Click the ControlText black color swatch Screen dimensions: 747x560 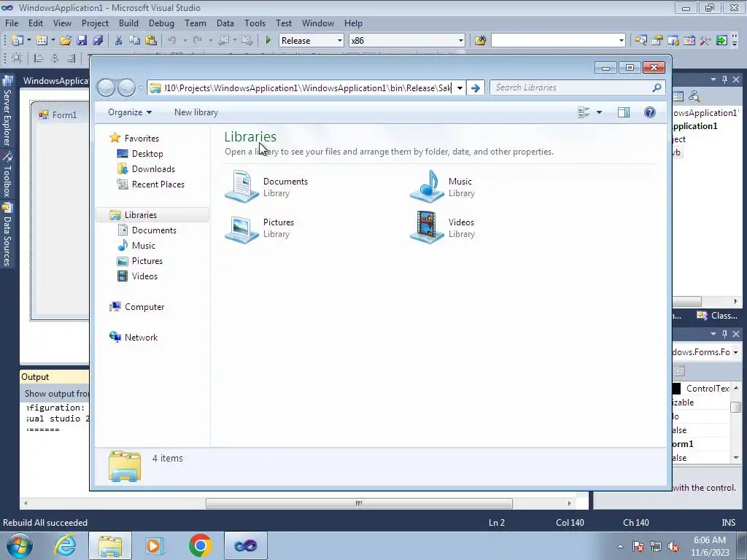click(x=676, y=389)
